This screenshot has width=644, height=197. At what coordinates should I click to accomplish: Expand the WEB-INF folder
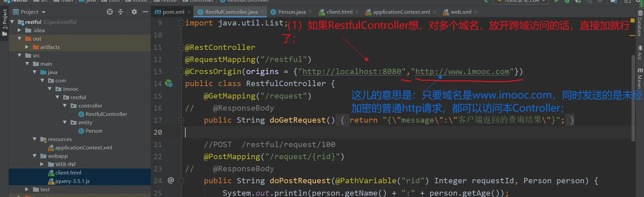tap(42, 164)
